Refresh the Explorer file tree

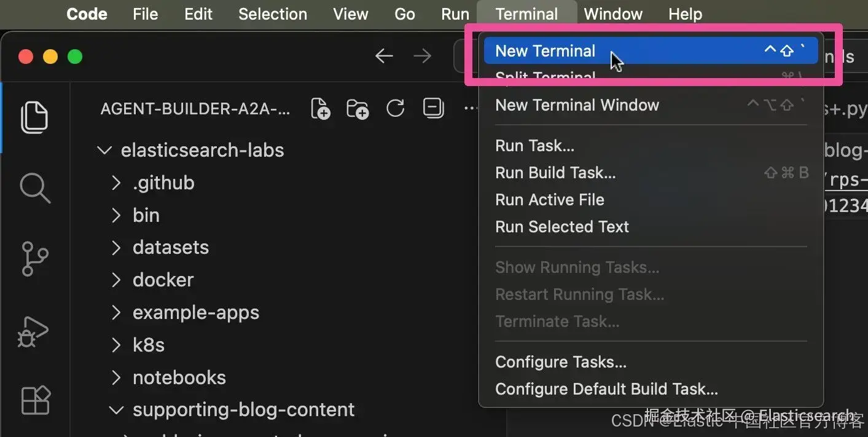pyautogui.click(x=395, y=109)
